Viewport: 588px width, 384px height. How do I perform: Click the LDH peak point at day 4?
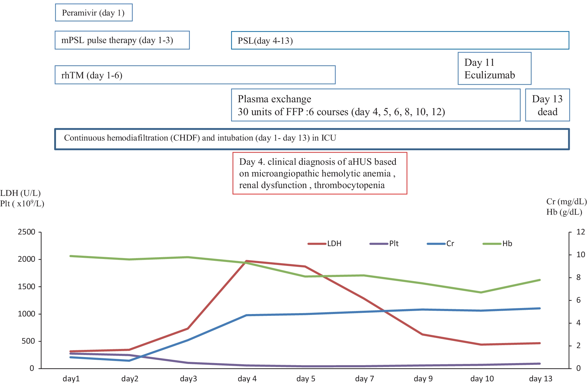click(x=246, y=261)
